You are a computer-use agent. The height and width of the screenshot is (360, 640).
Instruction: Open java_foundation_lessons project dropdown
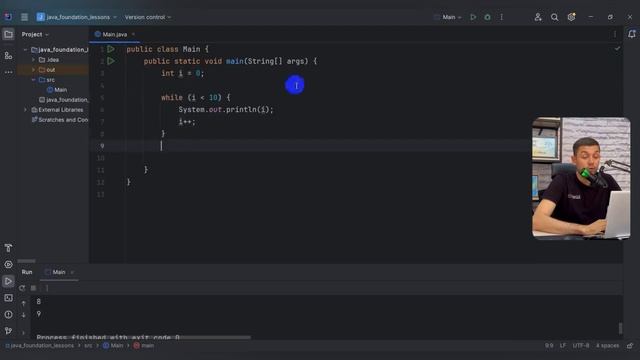pyautogui.click(x=77, y=17)
